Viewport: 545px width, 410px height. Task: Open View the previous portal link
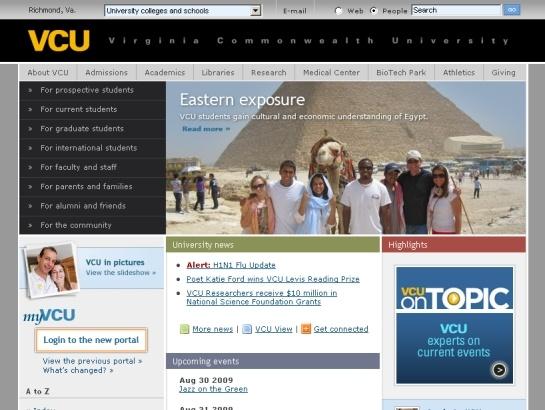click(92, 361)
